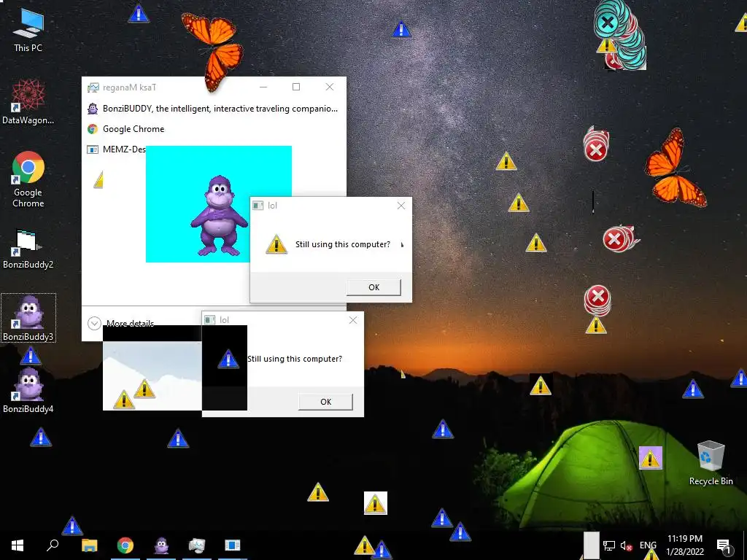Viewport: 747px width, 560px height.
Task: Click the ENG language indicator
Action: pos(648,545)
